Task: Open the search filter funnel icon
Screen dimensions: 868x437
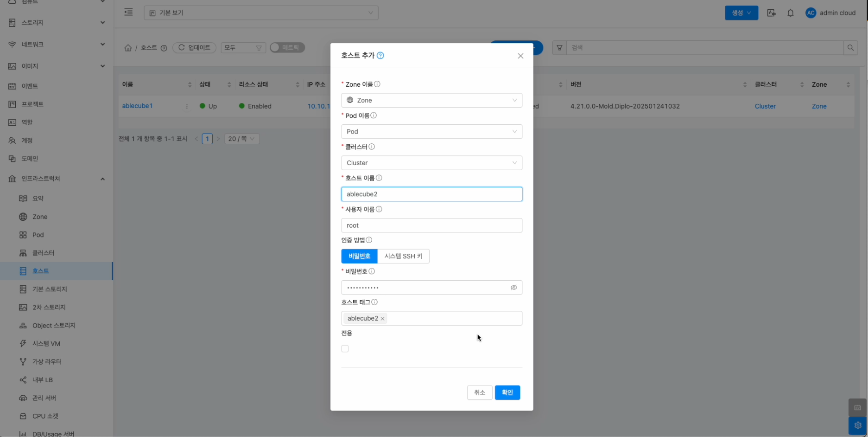Action: pyautogui.click(x=560, y=48)
